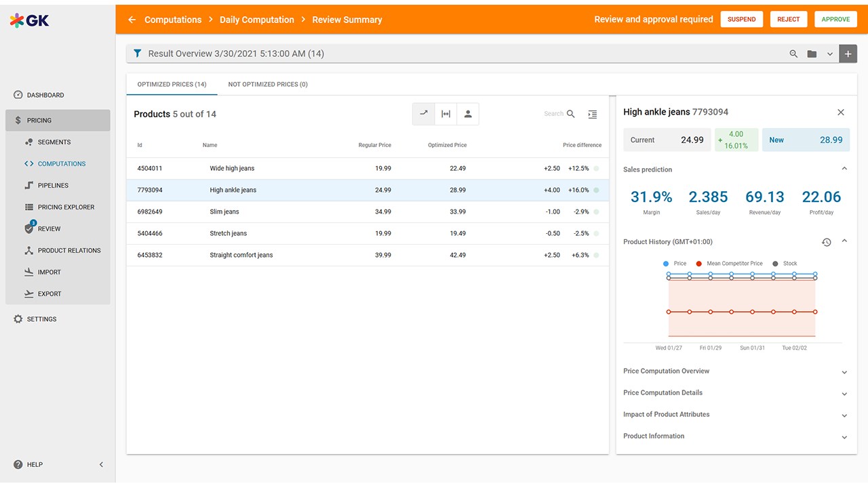Sort by the Name column header
Screen dimensions: 868x488
[210, 145]
